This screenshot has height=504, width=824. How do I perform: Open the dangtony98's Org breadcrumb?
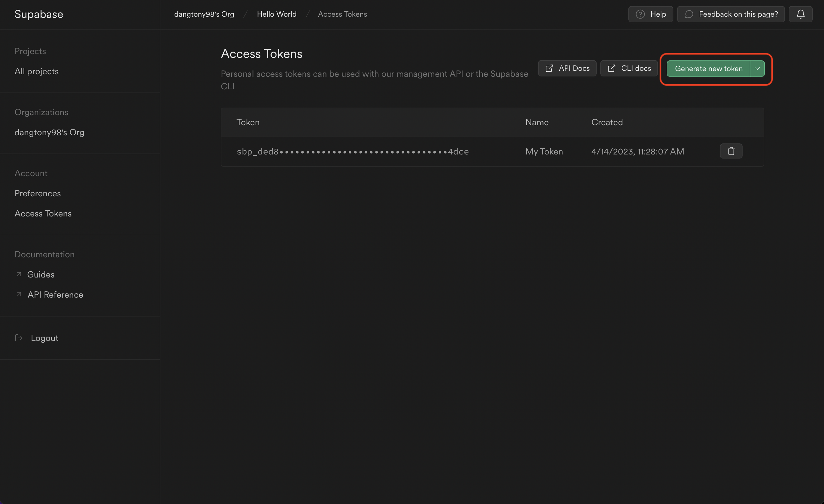click(204, 14)
